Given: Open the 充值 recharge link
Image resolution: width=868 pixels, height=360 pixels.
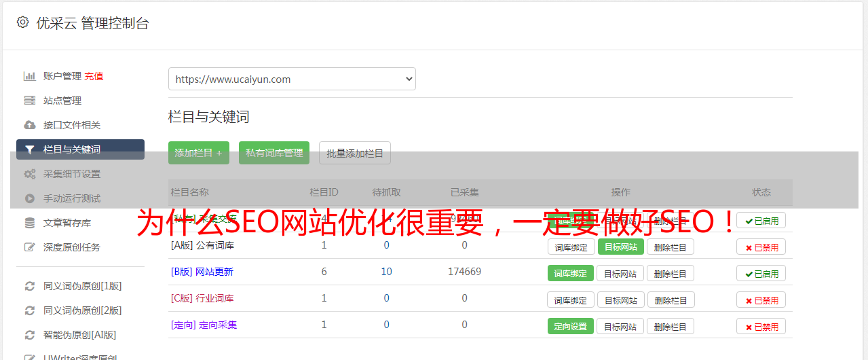Looking at the screenshot, I should 94,76.
